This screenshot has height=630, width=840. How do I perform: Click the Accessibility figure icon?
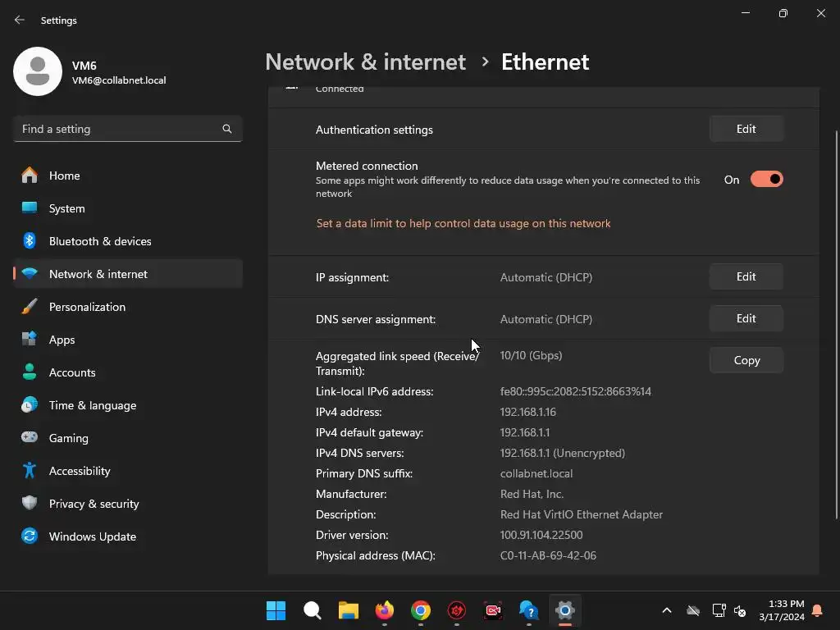coord(30,471)
